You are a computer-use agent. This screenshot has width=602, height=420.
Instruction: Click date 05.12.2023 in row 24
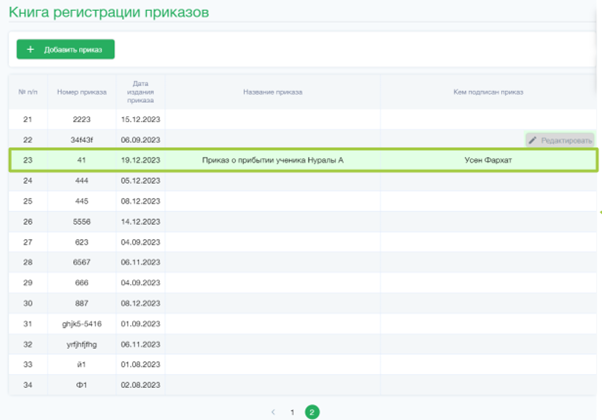[141, 180]
